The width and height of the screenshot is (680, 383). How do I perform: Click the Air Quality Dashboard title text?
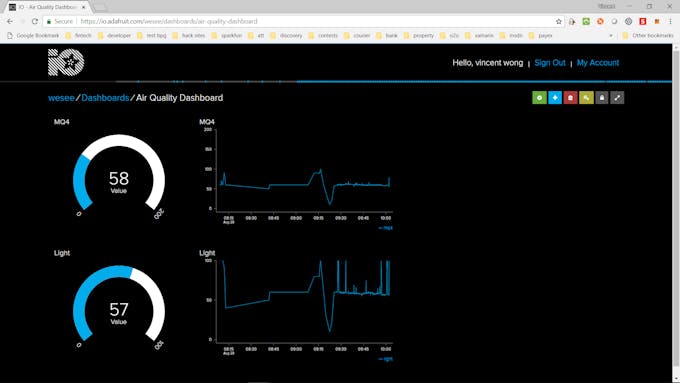180,98
